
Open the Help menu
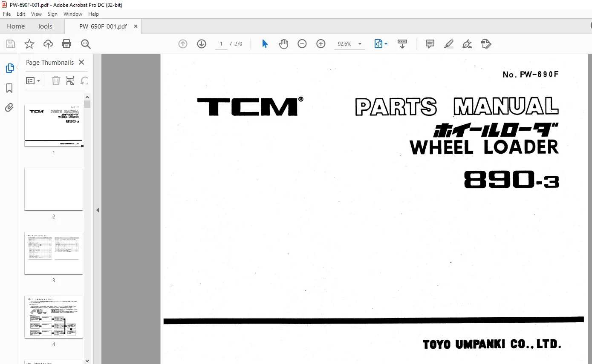[x=93, y=14]
